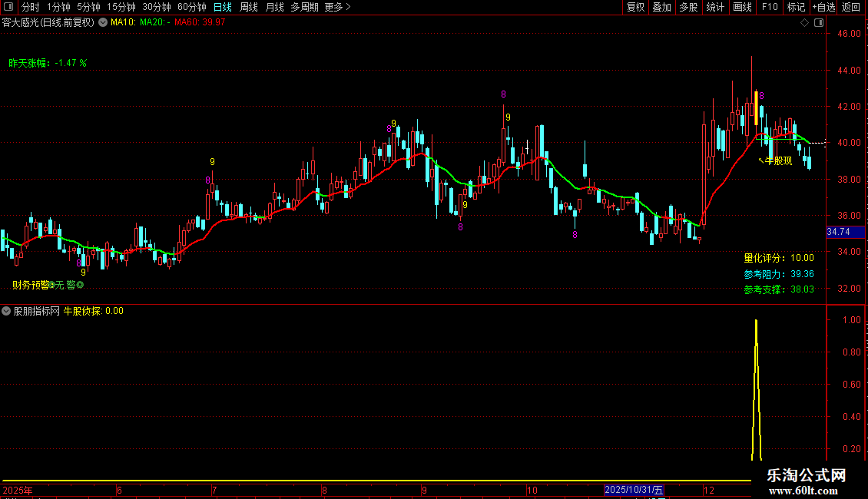Viewport: 868px width, 499px height.
Task: Click the 2025/10/31 date marker on timeline
Action: [634, 490]
